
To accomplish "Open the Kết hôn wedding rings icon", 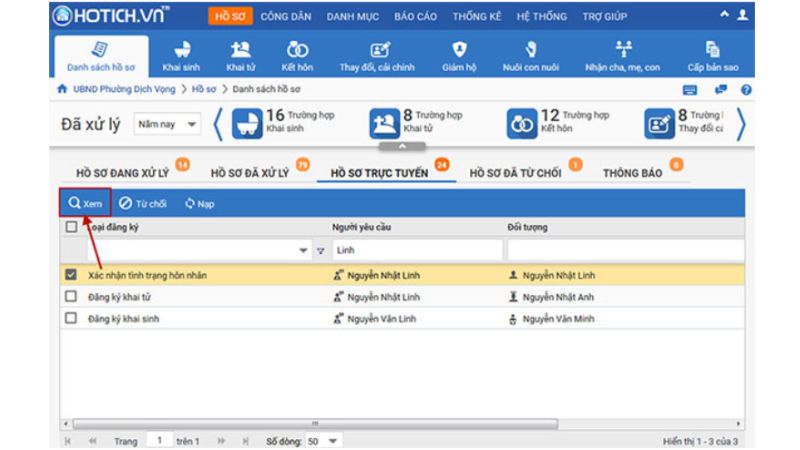I will 297,57.
